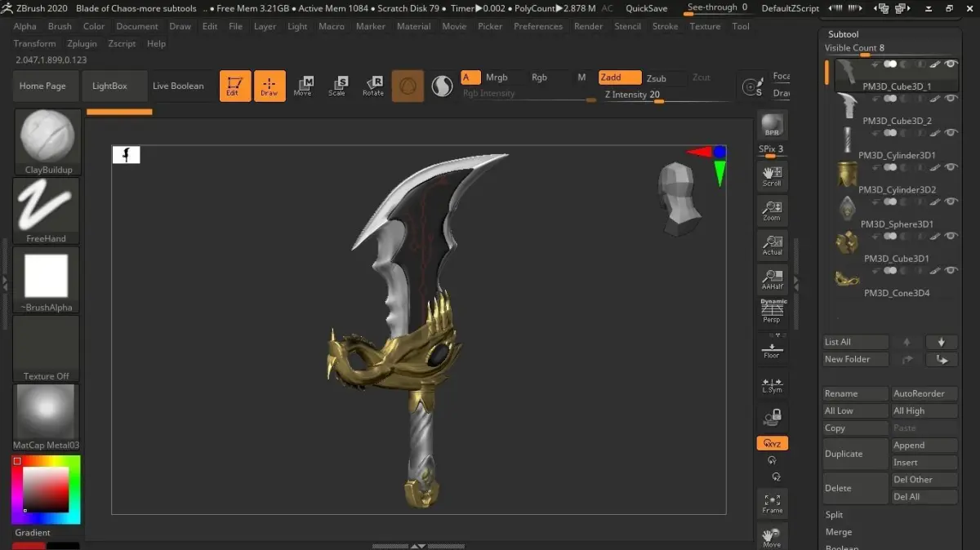
Task: Click the Move icon in right shelf
Action: click(x=772, y=535)
